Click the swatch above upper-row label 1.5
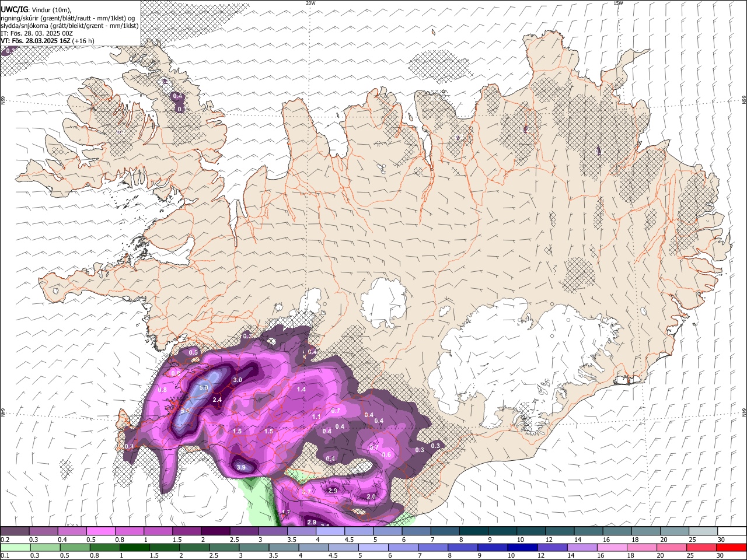 pos(187,531)
